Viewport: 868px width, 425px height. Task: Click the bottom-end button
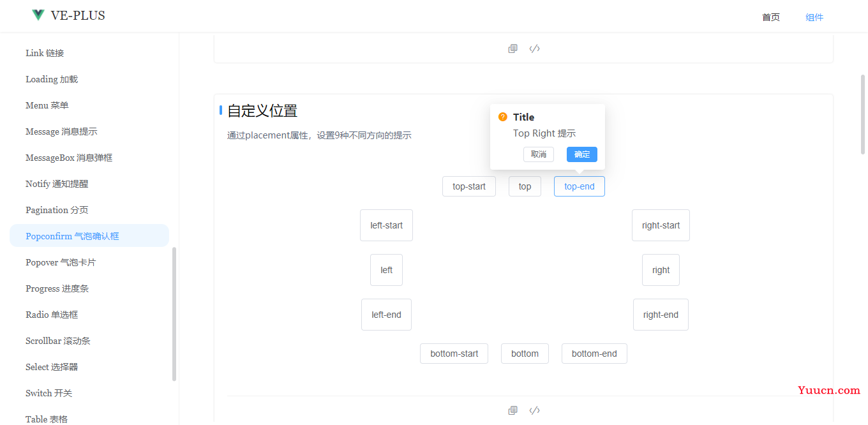click(594, 354)
